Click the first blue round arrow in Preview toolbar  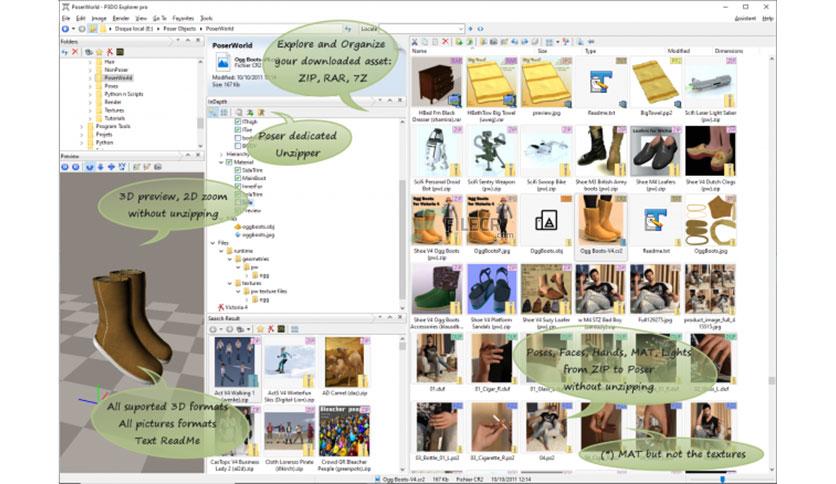pos(65,167)
